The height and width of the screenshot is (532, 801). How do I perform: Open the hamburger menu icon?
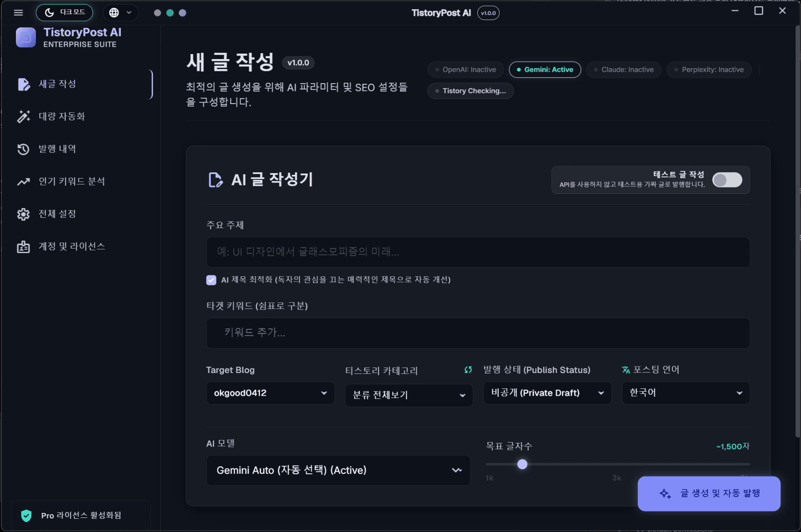click(x=18, y=13)
